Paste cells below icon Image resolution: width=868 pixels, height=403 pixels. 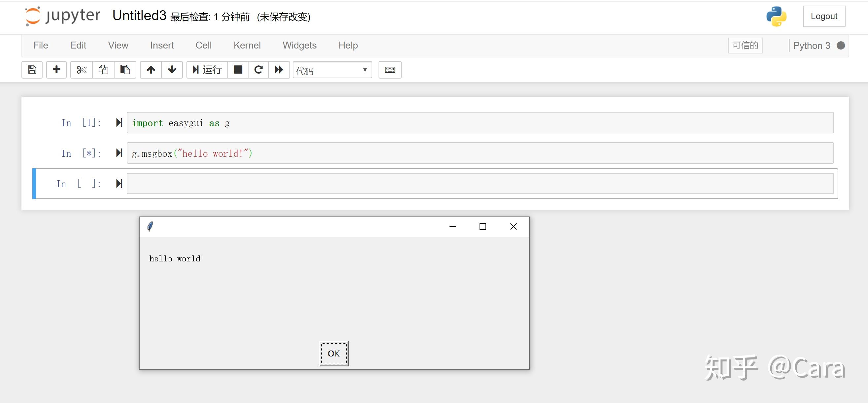click(x=125, y=70)
